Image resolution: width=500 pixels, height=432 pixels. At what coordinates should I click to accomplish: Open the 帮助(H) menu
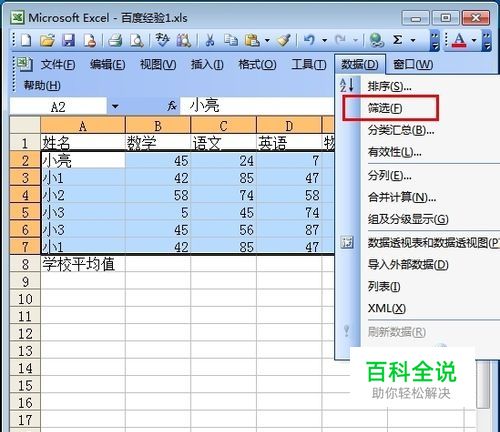(x=42, y=86)
